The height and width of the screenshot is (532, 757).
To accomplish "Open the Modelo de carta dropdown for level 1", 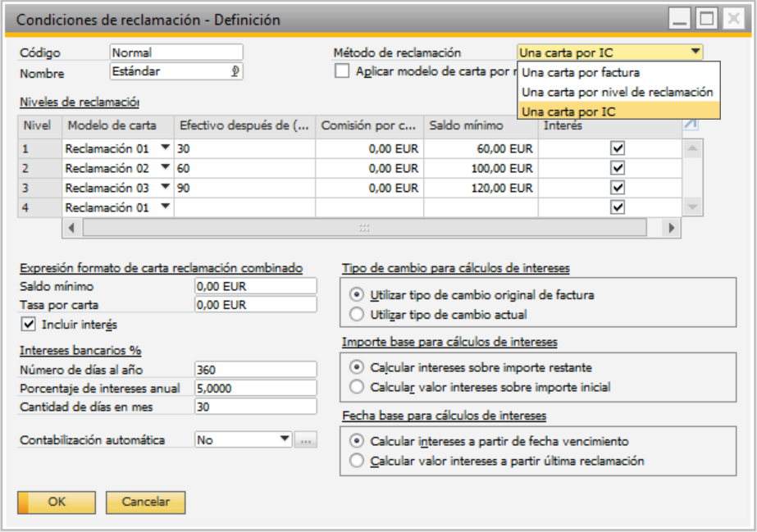I will point(166,148).
